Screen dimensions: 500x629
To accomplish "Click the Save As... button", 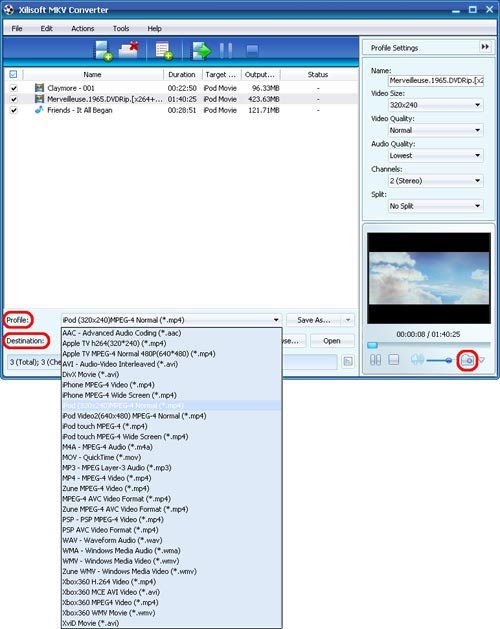I will point(314,320).
